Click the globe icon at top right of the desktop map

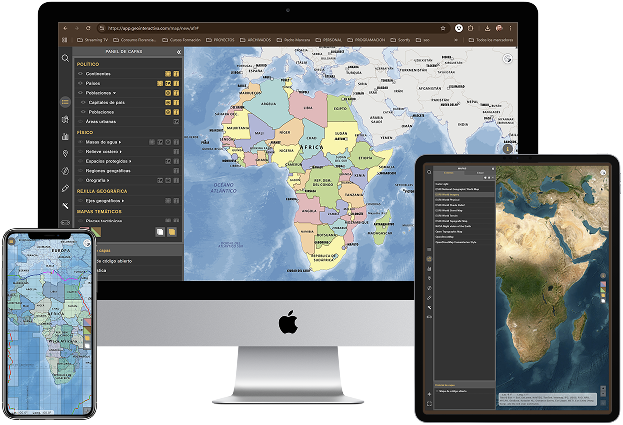(507, 59)
